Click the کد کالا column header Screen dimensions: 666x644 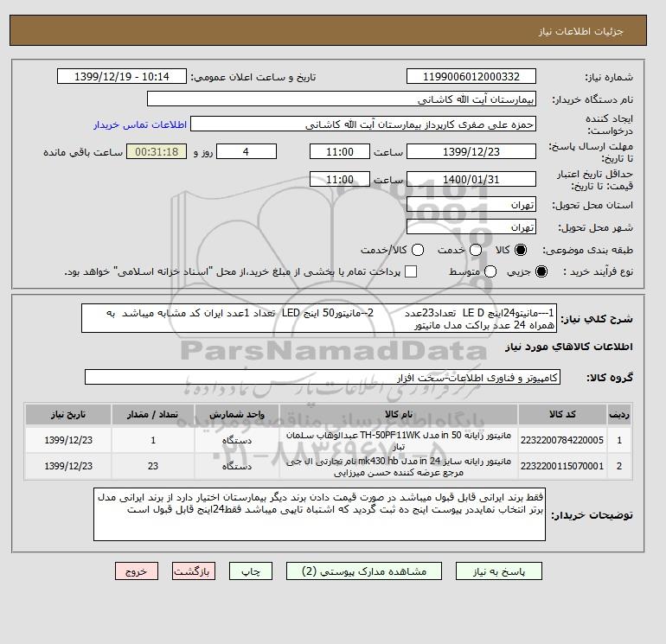(562, 414)
